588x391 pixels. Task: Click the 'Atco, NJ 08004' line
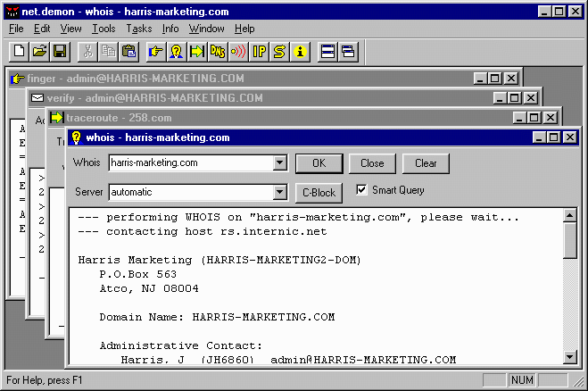pos(149,288)
